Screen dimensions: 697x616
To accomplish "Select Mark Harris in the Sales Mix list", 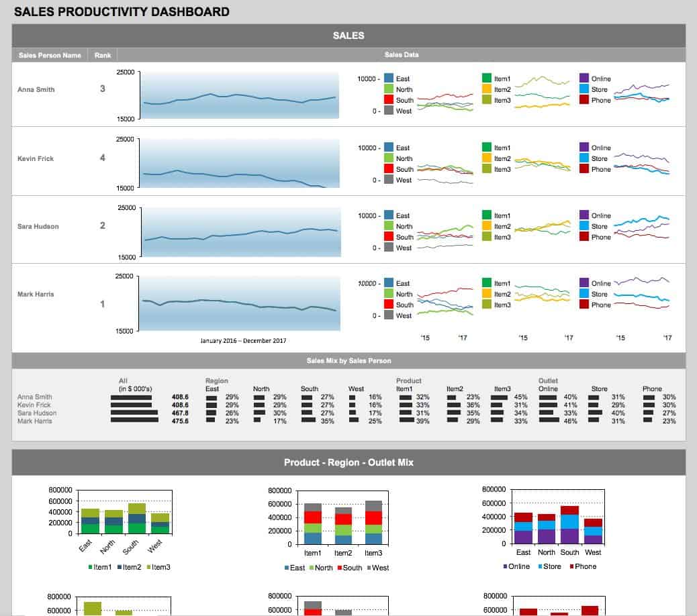I will click(x=34, y=421).
